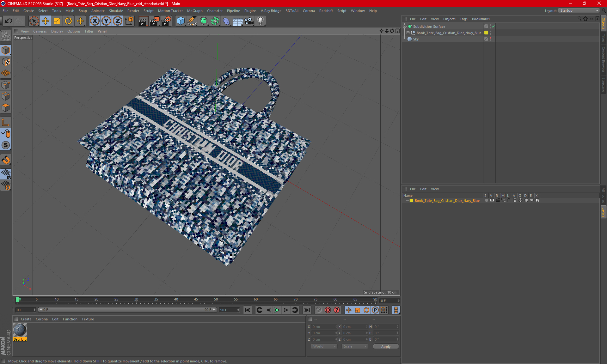
Task: Open the Deformer objects icon
Action: pos(226,21)
